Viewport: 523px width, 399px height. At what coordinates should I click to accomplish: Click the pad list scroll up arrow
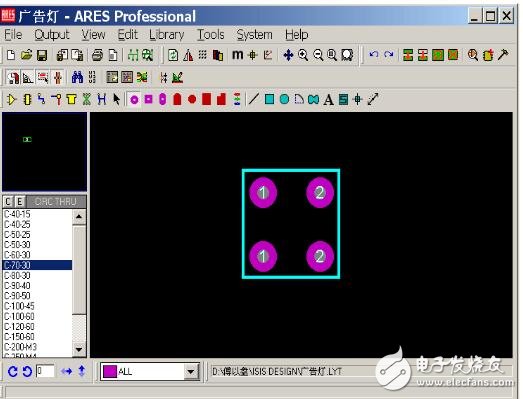(79, 217)
